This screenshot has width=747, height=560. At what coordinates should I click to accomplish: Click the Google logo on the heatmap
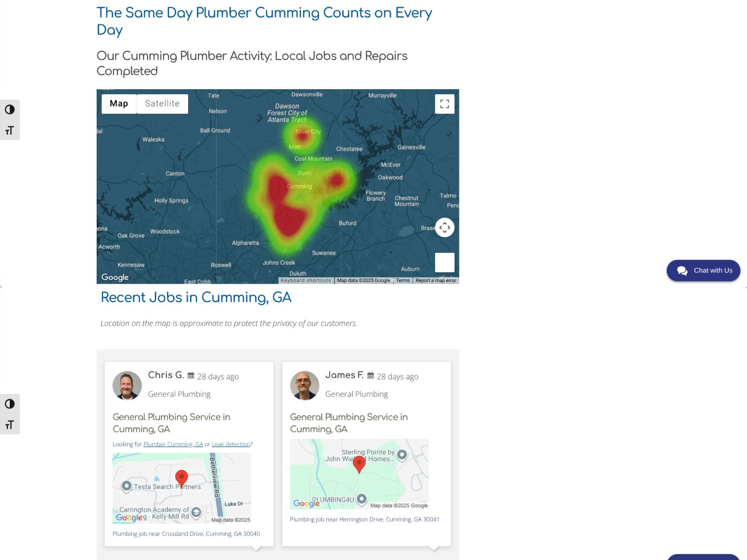[114, 277]
